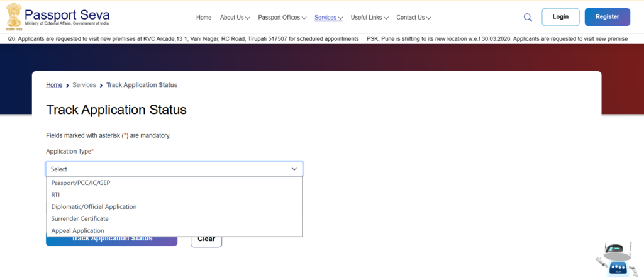Click the Services breadcrumb item
Screen dimensions: 644x277
(84, 85)
